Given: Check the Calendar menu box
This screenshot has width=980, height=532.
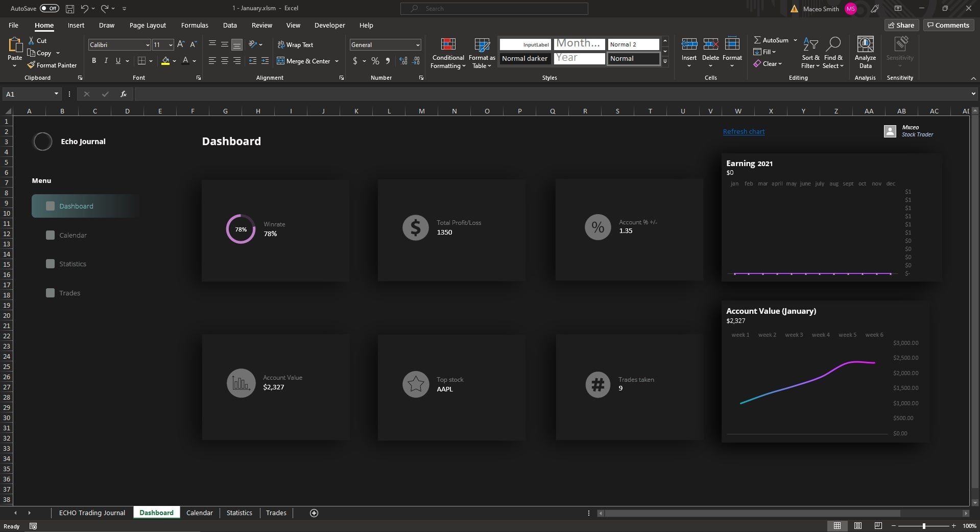Looking at the screenshot, I should (x=50, y=235).
